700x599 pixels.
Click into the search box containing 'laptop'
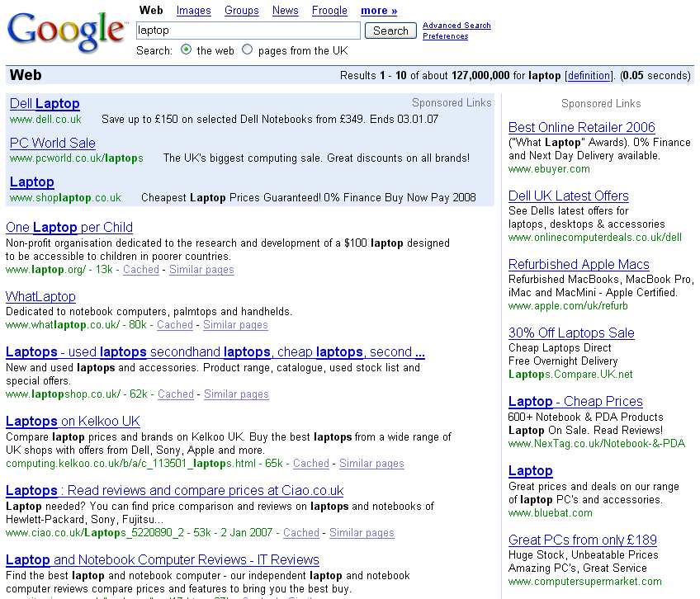[248, 31]
